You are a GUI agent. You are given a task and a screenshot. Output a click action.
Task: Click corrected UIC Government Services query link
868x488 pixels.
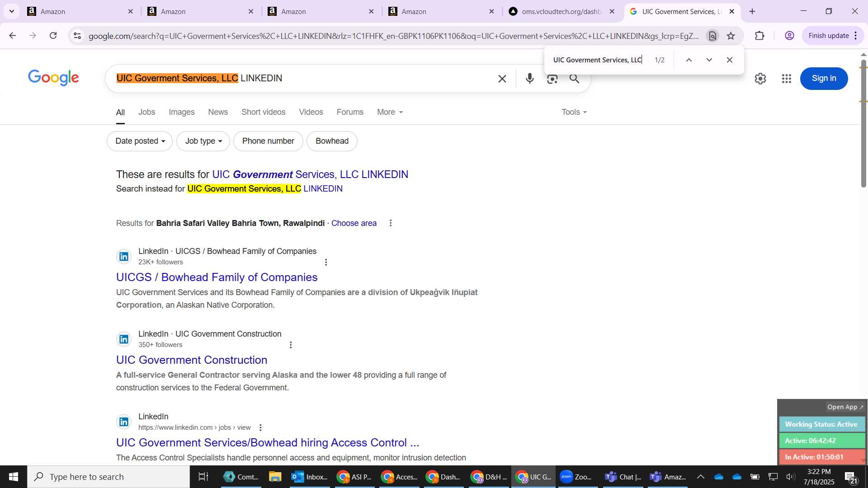(310, 174)
